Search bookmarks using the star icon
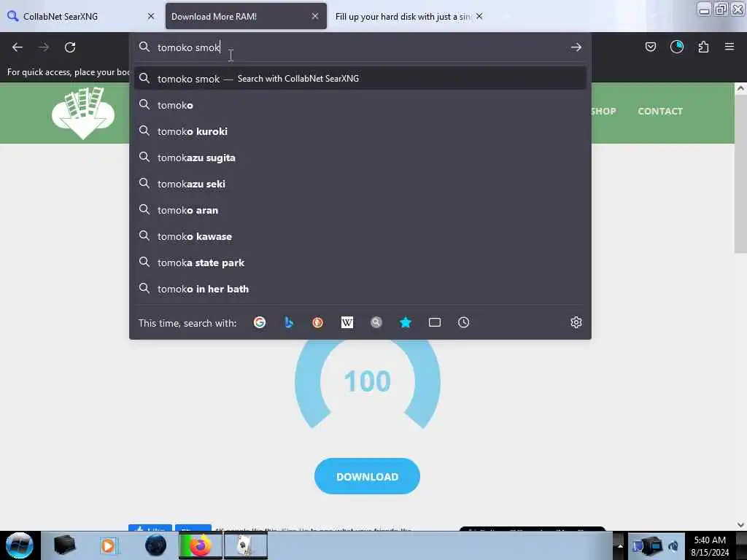 406,322
